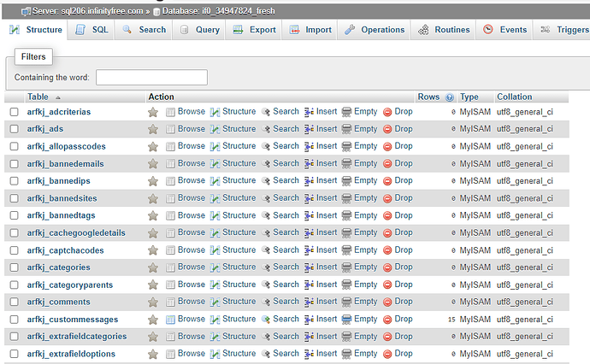Click the Structure icon for arfkj_bannedips
The image size is (590, 364).
pos(215,181)
